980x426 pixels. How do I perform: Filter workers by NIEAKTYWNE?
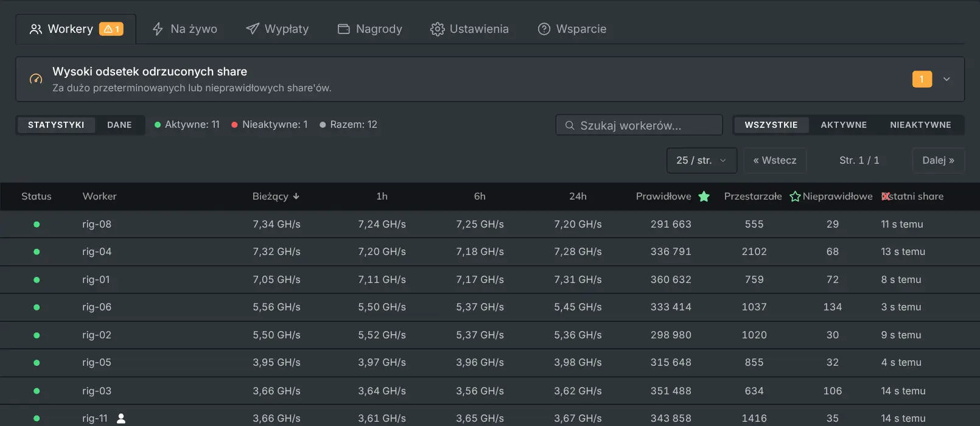920,125
